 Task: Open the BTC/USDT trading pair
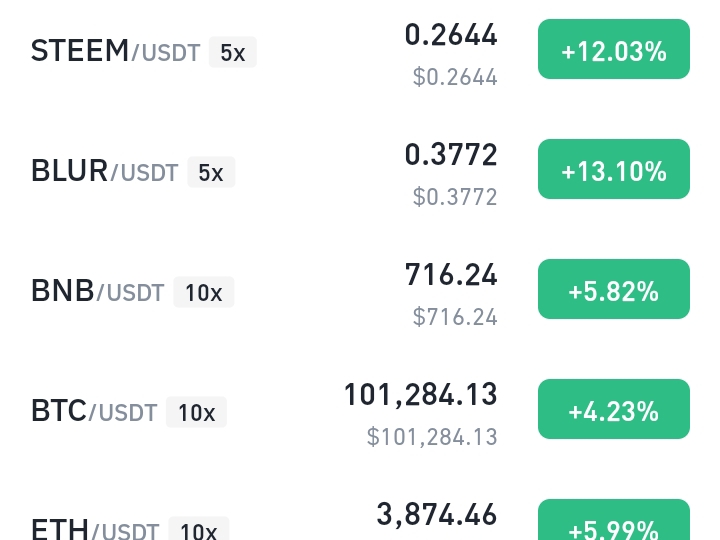point(94,411)
